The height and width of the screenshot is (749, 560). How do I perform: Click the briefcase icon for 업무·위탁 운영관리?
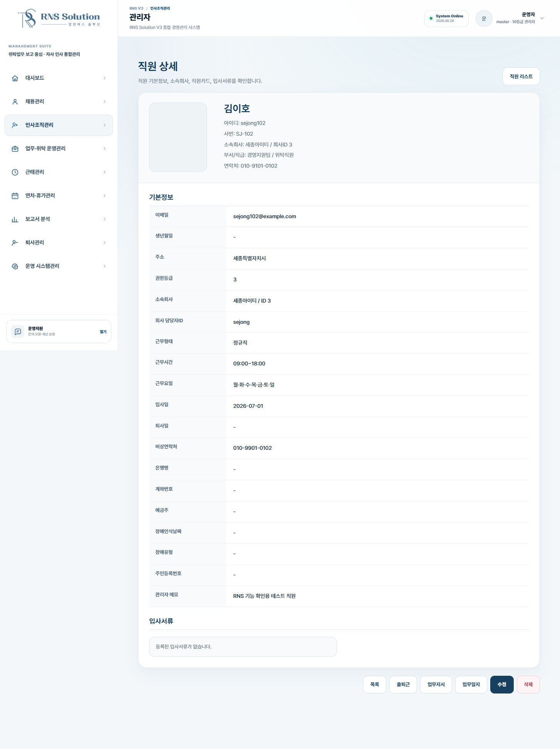pos(15,149)
